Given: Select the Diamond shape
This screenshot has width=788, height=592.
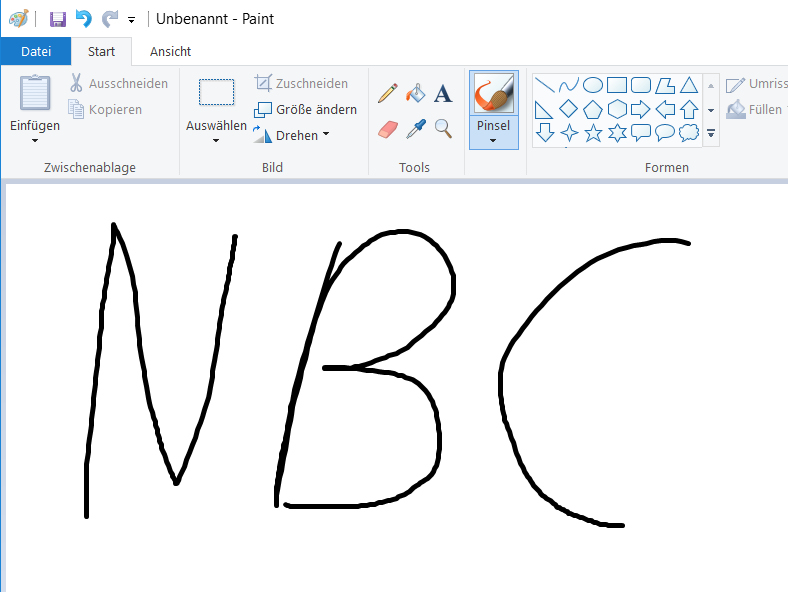Looking at the screenshot, I should click(568, 109).
